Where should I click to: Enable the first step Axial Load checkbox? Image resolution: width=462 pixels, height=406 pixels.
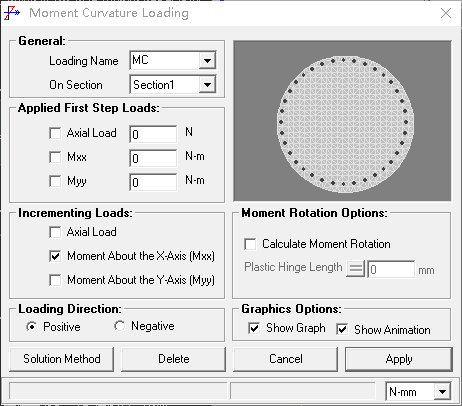pyautogui.click(x=55, y=133)
